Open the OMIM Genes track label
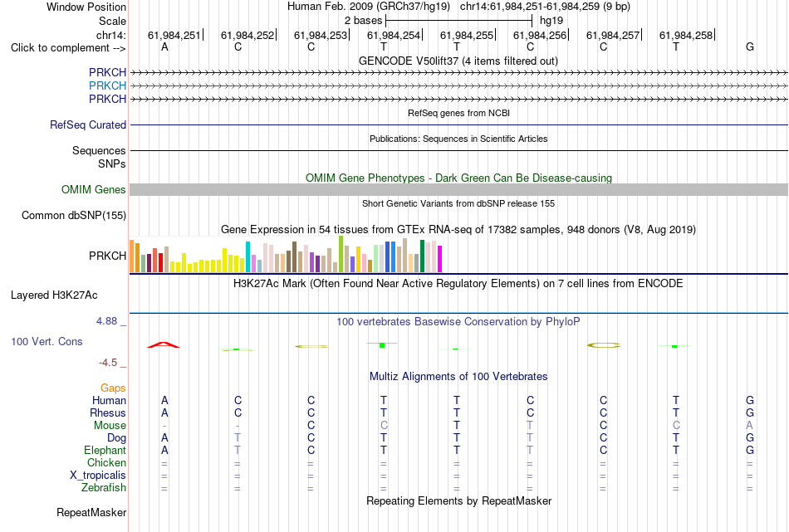This screenshot has width=789, height=532. [93, 189]
